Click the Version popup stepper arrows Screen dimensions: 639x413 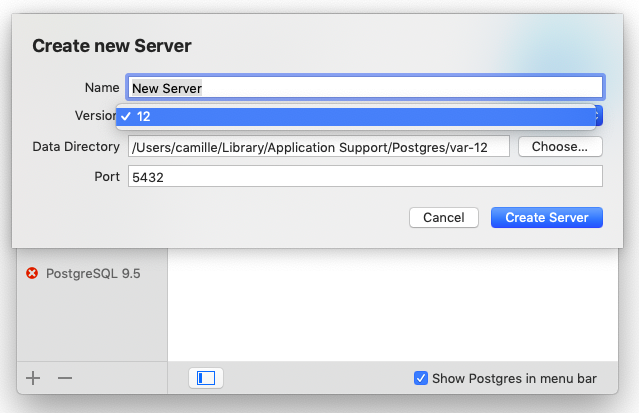click(599, 116)
